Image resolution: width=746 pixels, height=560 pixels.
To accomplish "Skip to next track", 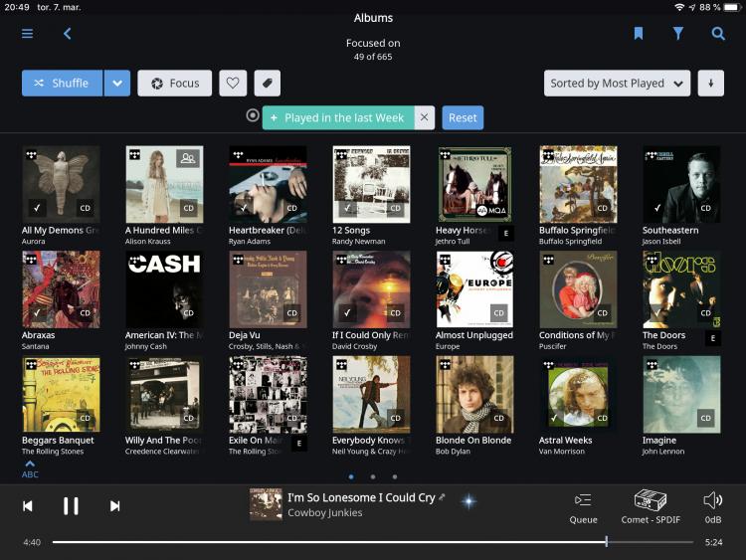I will (114, 506).
